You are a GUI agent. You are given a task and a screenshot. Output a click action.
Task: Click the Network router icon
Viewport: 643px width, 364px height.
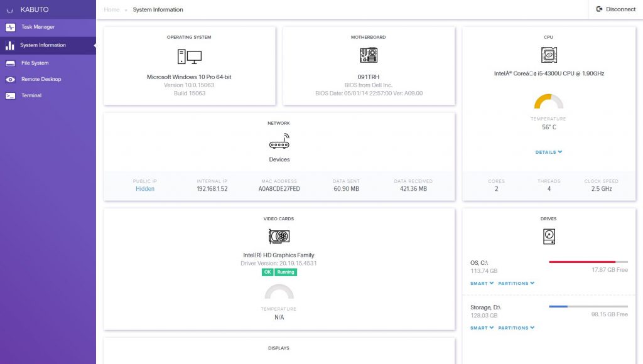pos(279,141)
